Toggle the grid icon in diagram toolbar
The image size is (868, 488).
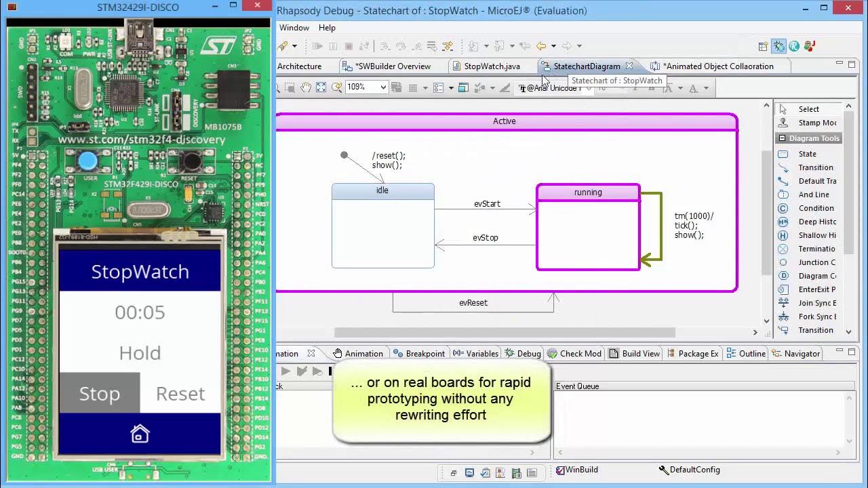pos(412,87)
